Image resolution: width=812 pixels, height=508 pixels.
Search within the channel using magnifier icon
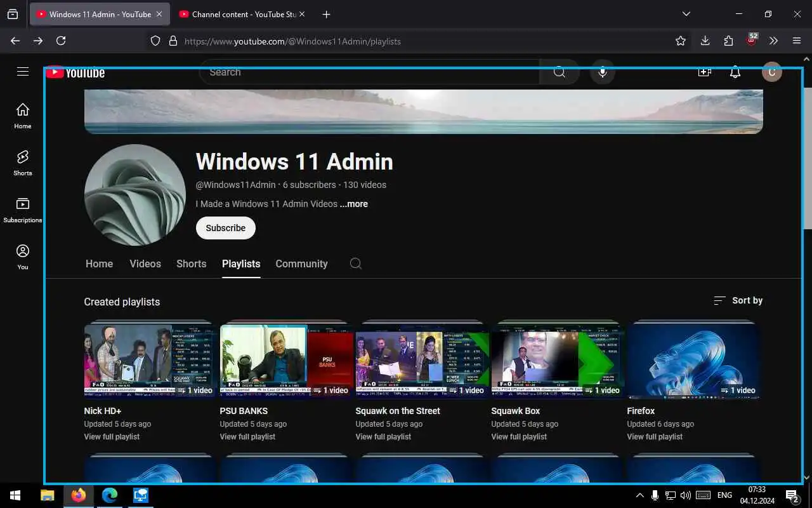click(356, 264)
